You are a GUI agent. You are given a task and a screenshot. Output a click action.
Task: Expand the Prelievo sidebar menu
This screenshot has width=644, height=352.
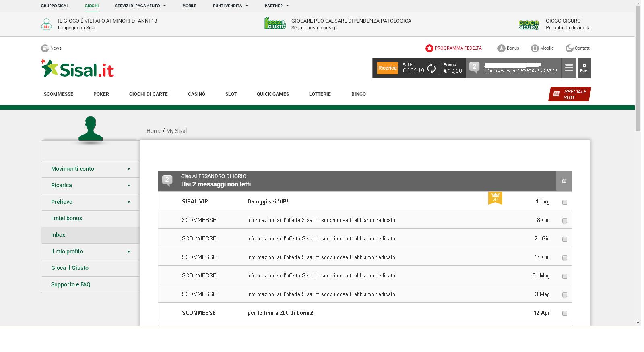[90, 202]
